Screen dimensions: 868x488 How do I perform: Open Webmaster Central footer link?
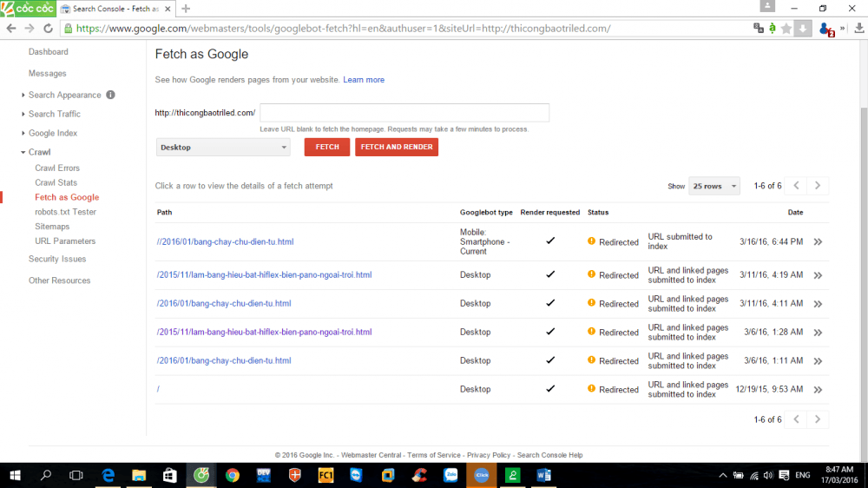(371, 455)
